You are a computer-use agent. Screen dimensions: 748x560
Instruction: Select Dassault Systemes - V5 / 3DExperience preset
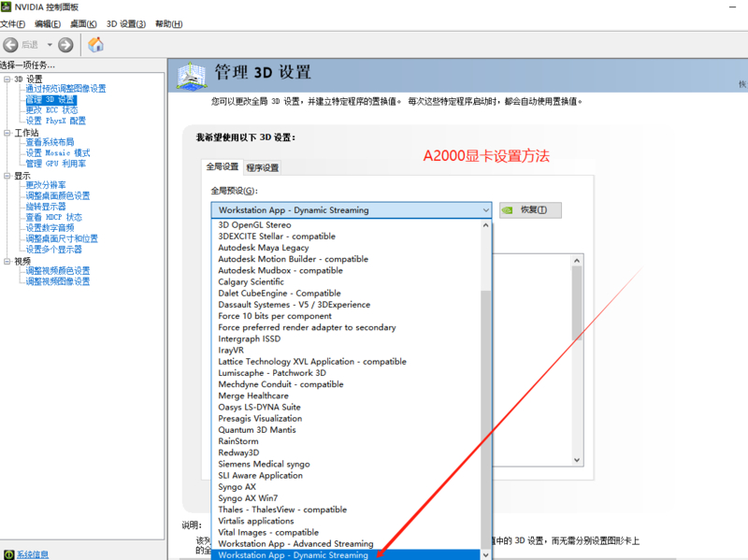point(346,305)
